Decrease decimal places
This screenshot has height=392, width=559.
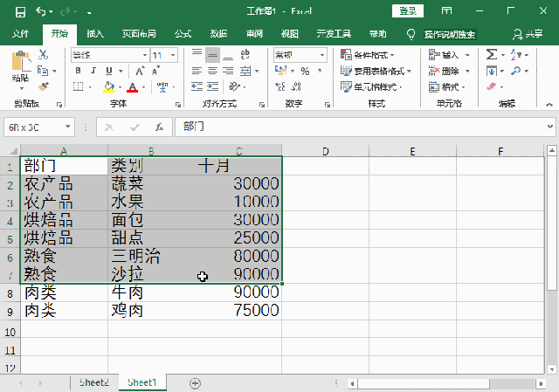coord(296,86)
